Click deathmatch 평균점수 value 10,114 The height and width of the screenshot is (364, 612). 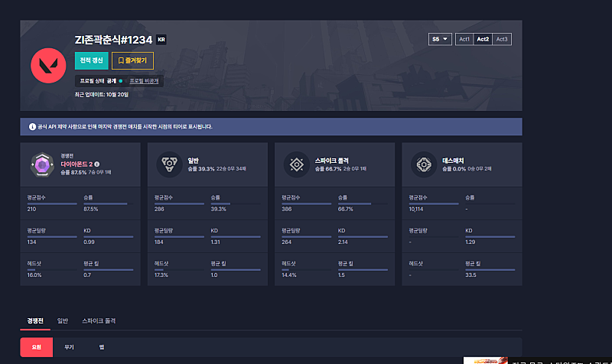coord(416,209)
